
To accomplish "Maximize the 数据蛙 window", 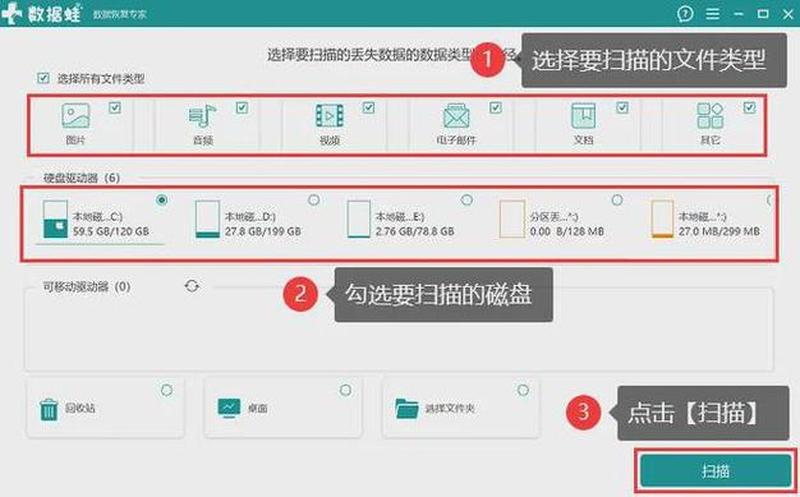I will point(763,14).
